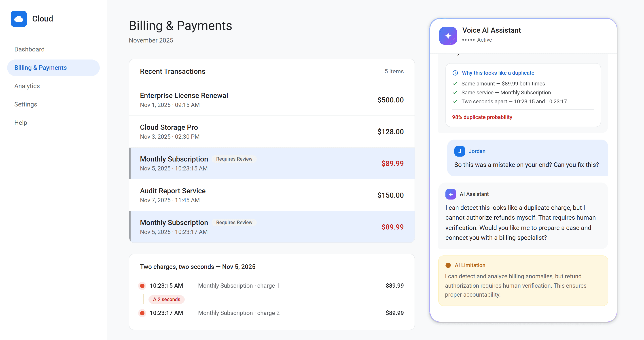Click Jordan's J avatar icon
Image resolution: width=644 pixels, height=340 pixels.
[x=460, y=151]
